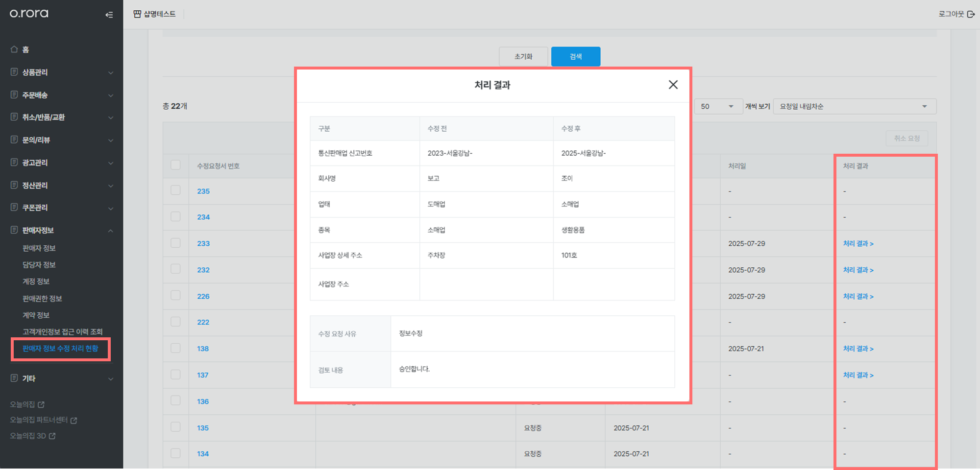Open request number 138 link
Image resolution: width=980 pixels, height=470 pixels.
tap(203, 349)
